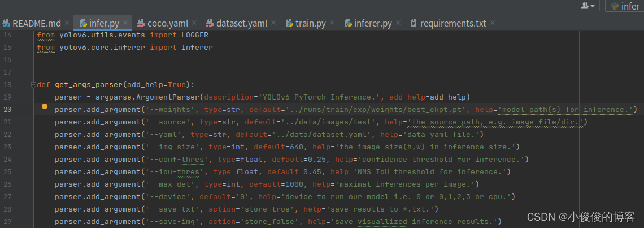Click the YAML icon on coco.yaml tab
Image resolution: width=644 pixels, height=228 pixels.
141,23
